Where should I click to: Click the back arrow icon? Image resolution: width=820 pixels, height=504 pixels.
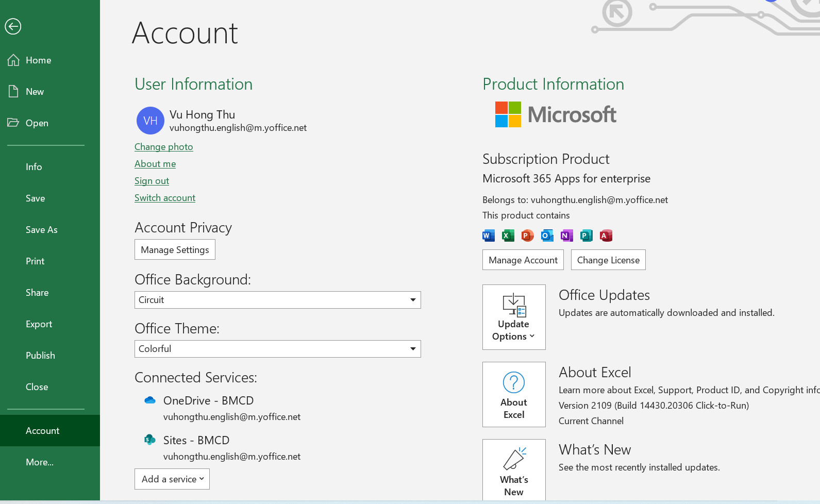tap(13, 26)
